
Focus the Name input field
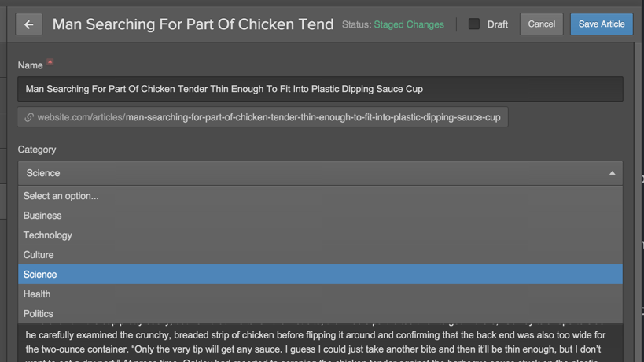pos(320,89)
